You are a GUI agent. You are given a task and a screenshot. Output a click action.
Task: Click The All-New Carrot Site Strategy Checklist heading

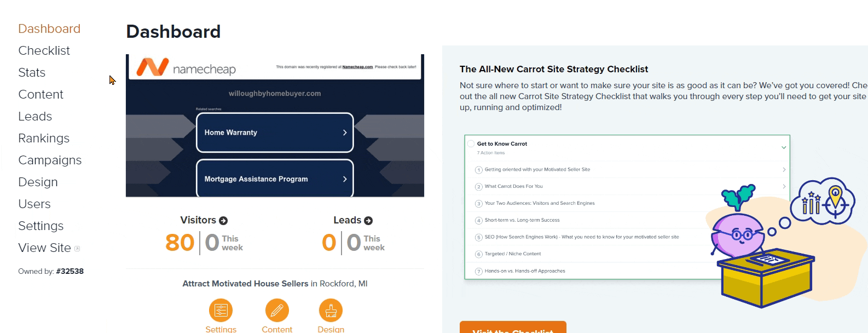[x=554, y=69]
